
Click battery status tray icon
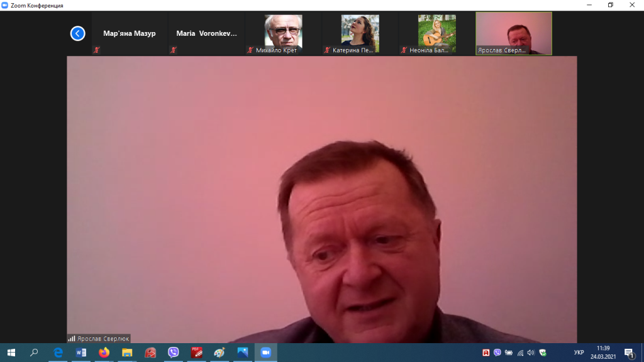click(508, 353)
